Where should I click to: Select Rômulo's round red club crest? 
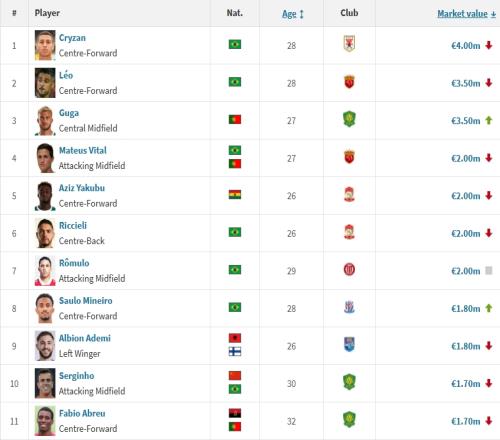[349, 269]
